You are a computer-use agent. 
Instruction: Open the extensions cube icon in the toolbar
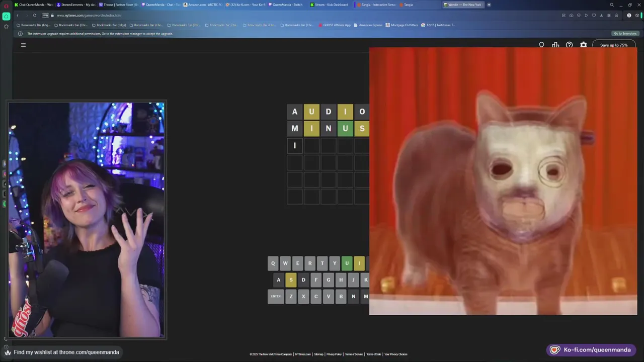pos(637,15)
